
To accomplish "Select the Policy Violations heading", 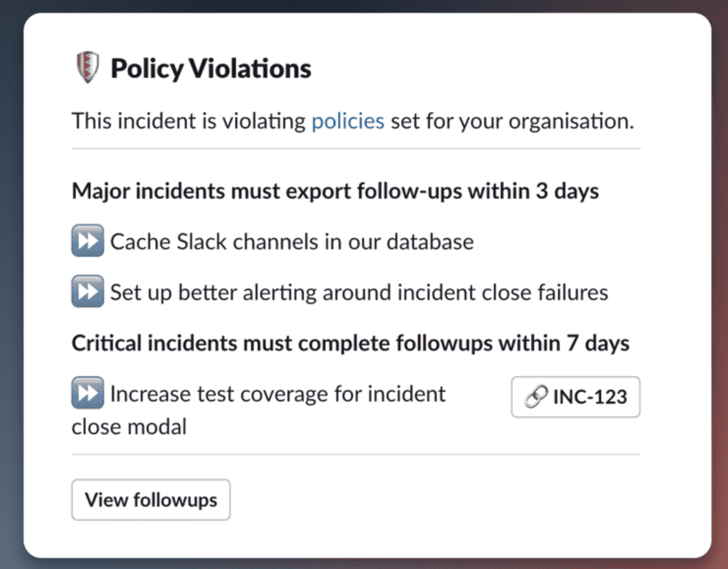I will [211, 68].
